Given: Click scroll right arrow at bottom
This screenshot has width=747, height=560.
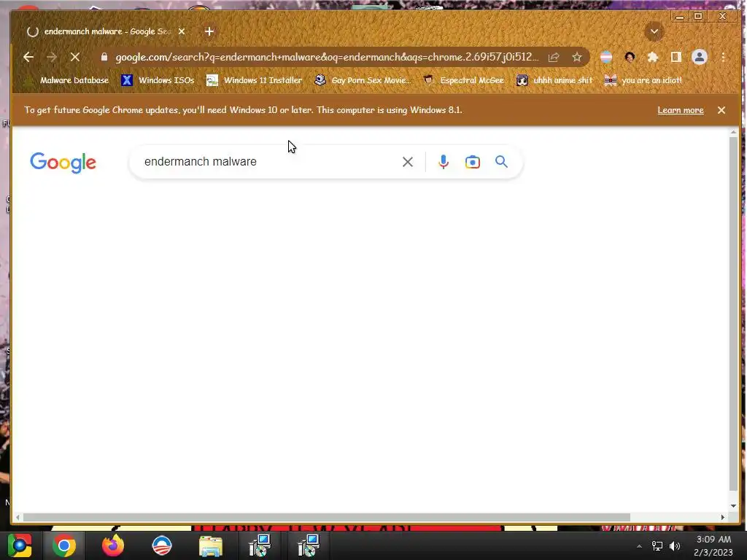Looking at the screenshot, I should [x=723, y=517].
